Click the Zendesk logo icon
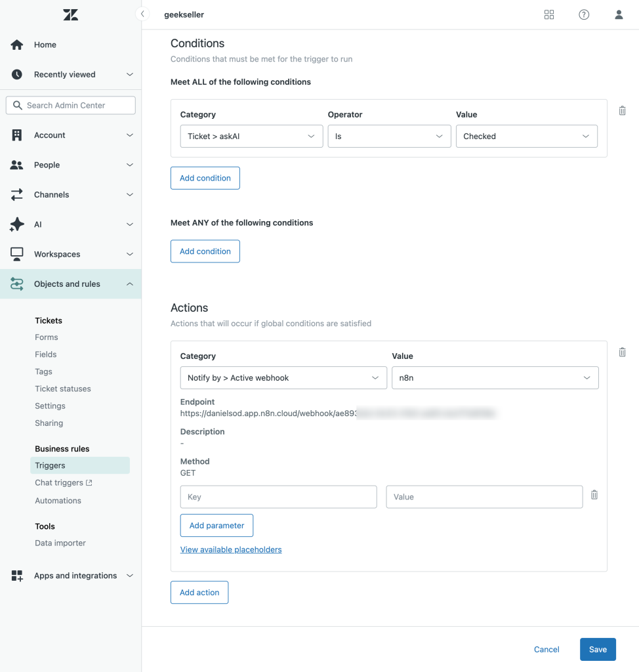639x672 pixels. tap(70, 14)
